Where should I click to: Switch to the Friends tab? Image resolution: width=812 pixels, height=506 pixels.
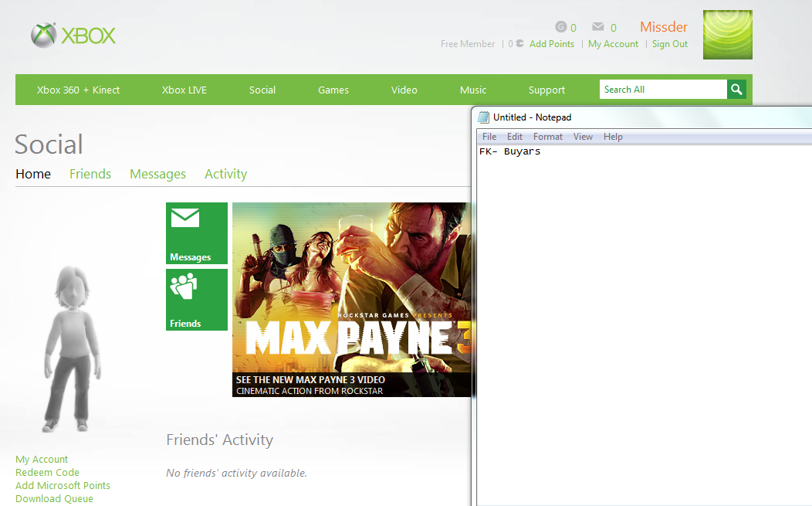(90, 174)
